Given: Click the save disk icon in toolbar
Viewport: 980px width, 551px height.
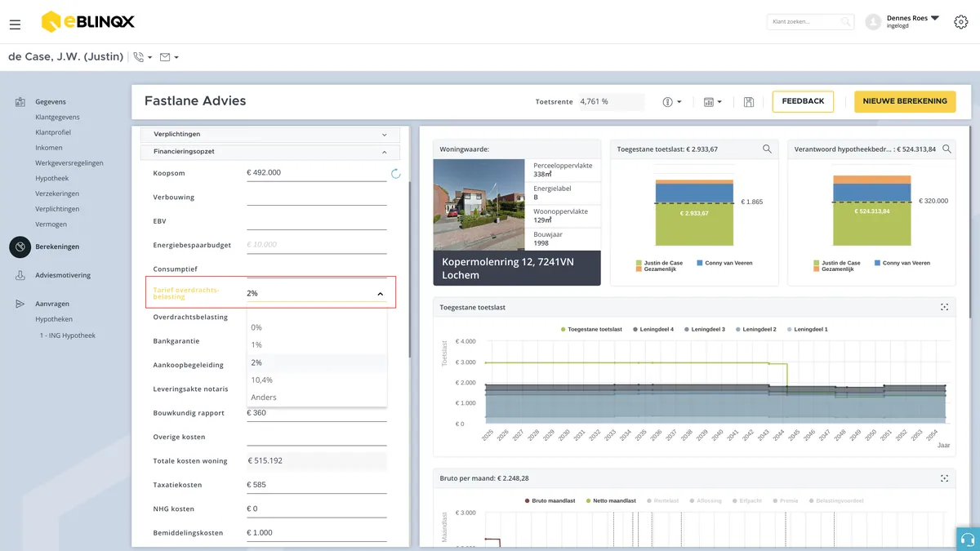Looking at the screenshot, I should 749,102.
